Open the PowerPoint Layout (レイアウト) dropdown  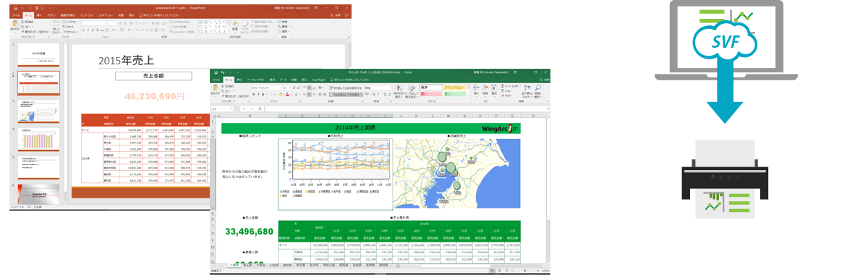[x=71, y=22]
